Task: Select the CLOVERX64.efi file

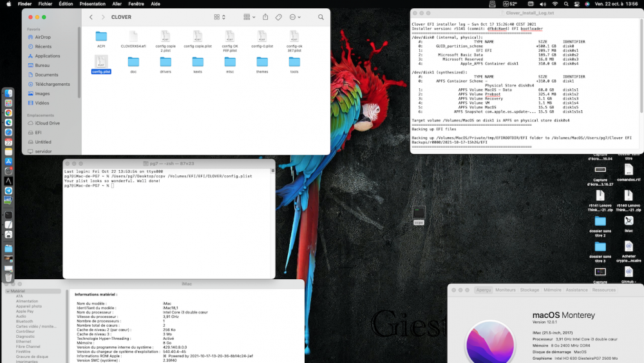Action: (x=133, y=39)
